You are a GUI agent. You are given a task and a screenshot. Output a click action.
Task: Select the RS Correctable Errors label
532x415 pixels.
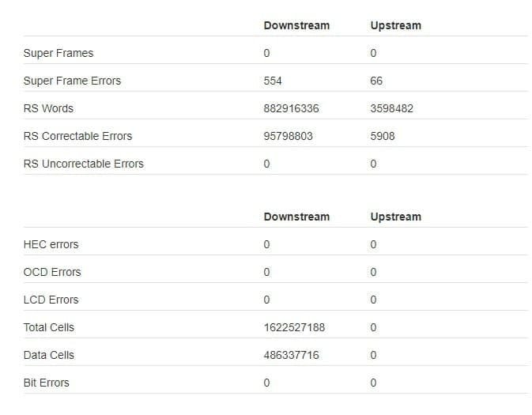pos(77,136)
